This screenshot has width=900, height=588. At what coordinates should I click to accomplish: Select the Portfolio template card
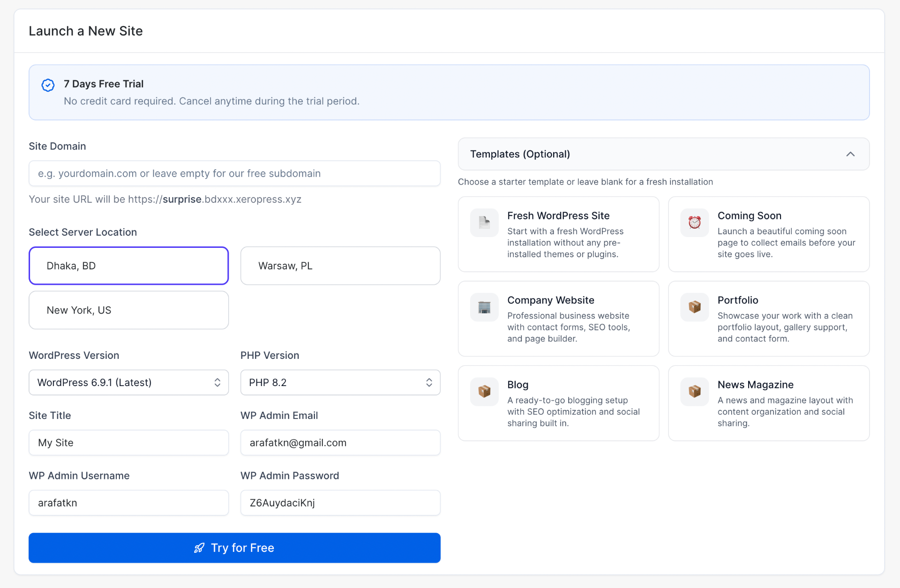point(769,319)
